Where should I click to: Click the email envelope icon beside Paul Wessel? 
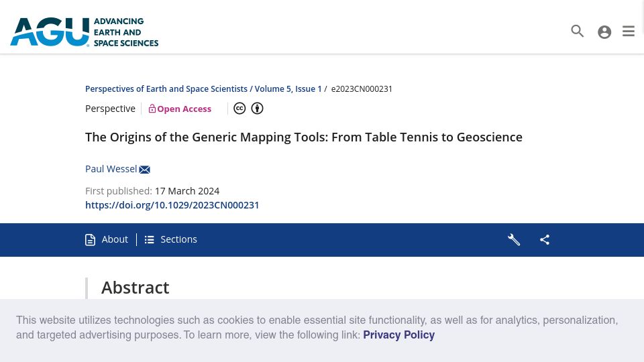(x=145, y=170)
